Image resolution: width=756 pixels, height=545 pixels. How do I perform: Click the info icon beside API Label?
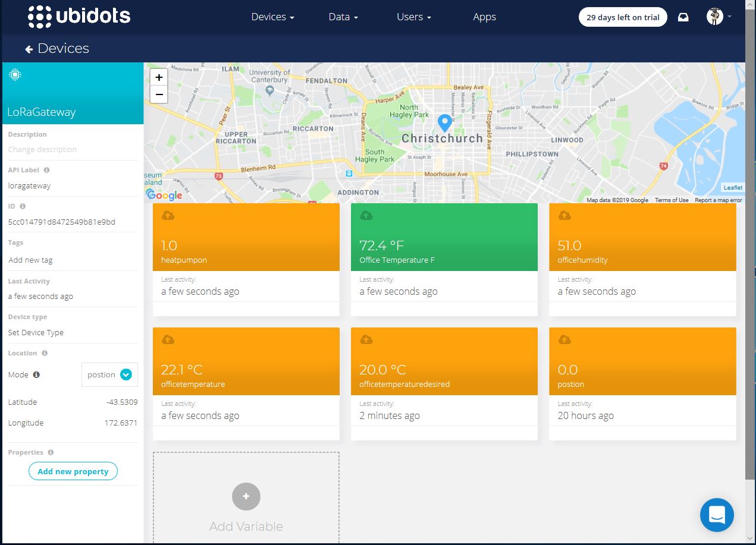click(x=47, y=170)
